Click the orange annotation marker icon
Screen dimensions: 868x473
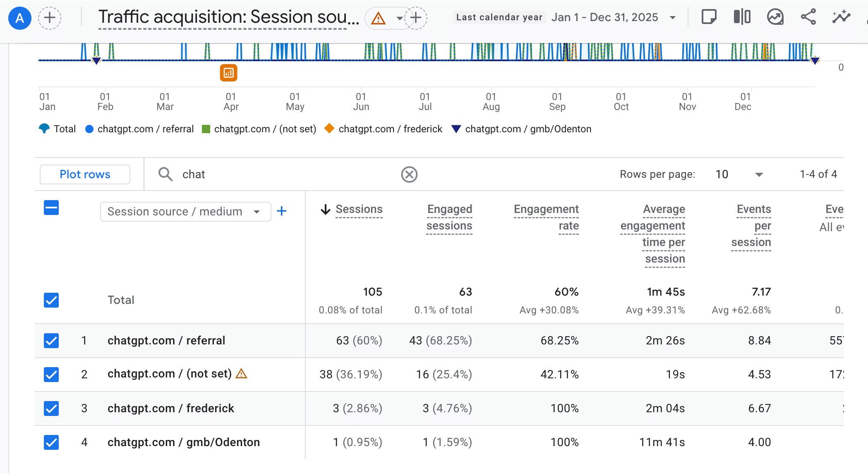[228, 73]
